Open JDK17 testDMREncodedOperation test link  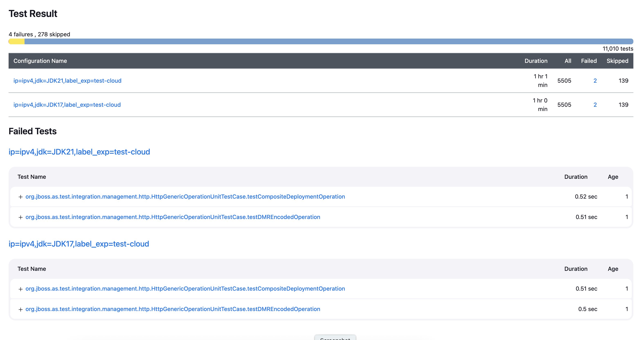[x=173, y=309]
